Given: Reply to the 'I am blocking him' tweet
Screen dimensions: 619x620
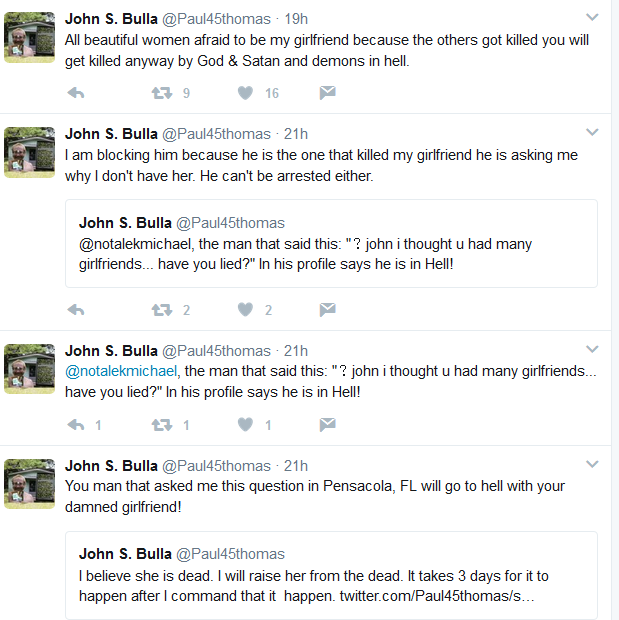Looking at the screenshot, I should tap(76, 310).
